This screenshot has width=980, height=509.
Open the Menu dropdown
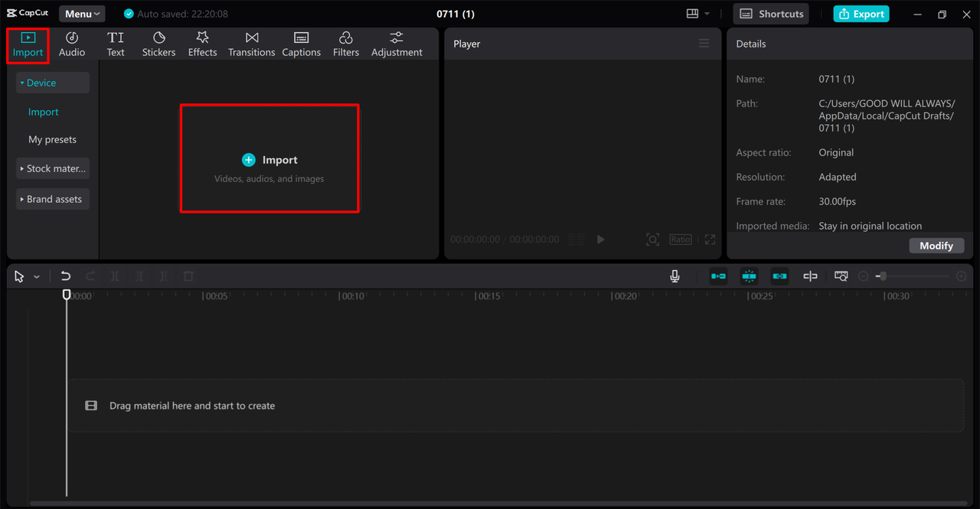click(x=82, y=14)
